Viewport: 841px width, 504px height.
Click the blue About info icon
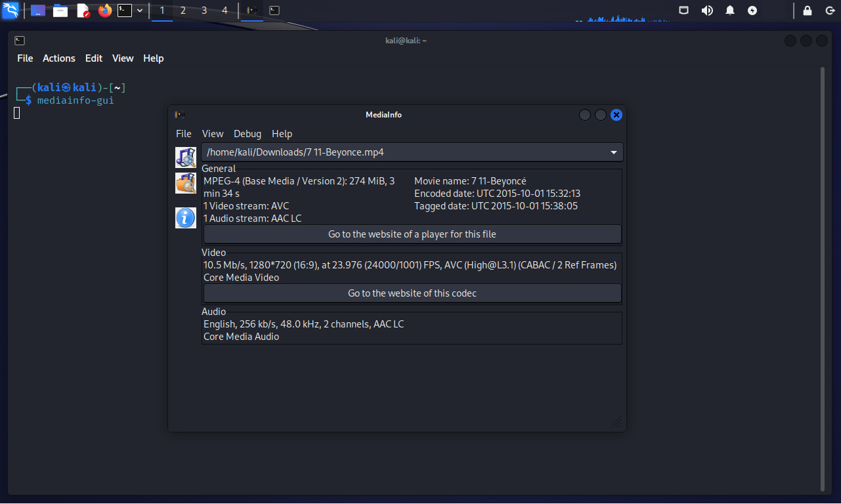pyautogui.click(x=186, y=217)
